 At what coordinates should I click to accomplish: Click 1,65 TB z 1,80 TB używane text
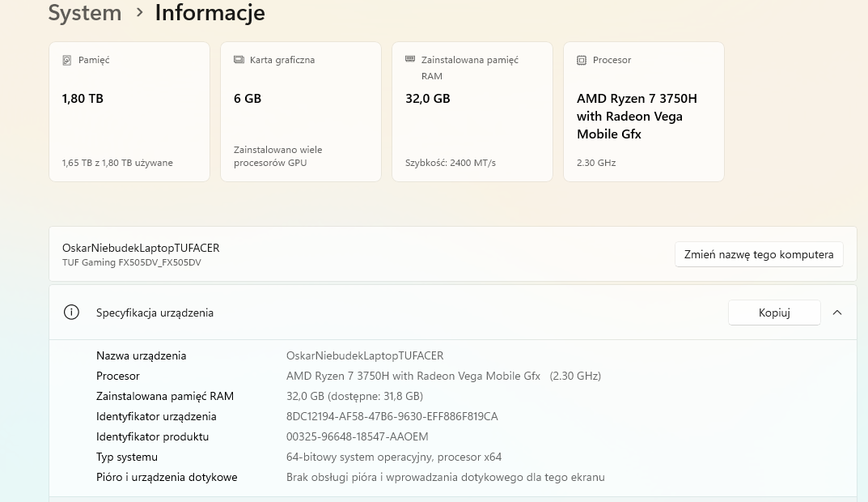tap(117, 163)
